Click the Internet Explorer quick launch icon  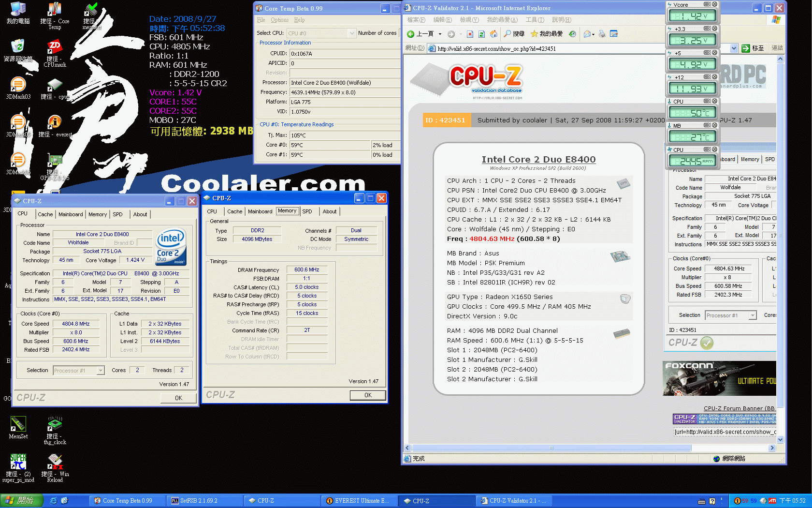coord(53,501)
